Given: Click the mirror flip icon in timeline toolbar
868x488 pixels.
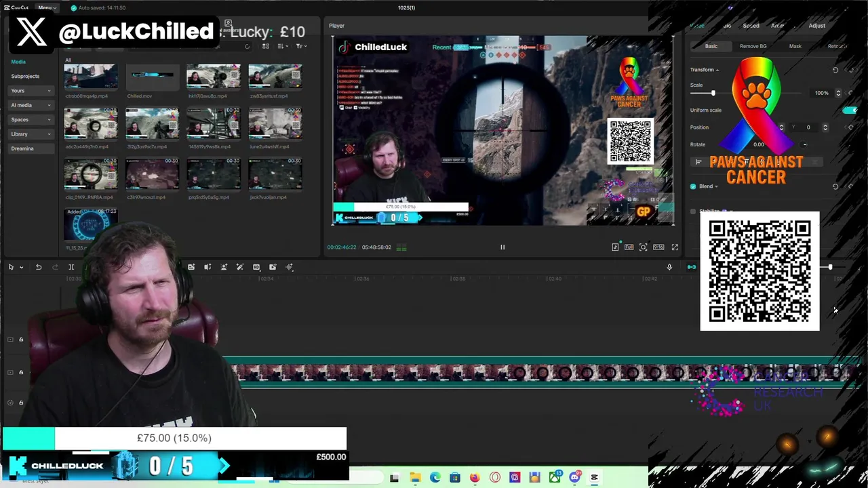Looking at the screenshot, I should [x=208, y=267].
